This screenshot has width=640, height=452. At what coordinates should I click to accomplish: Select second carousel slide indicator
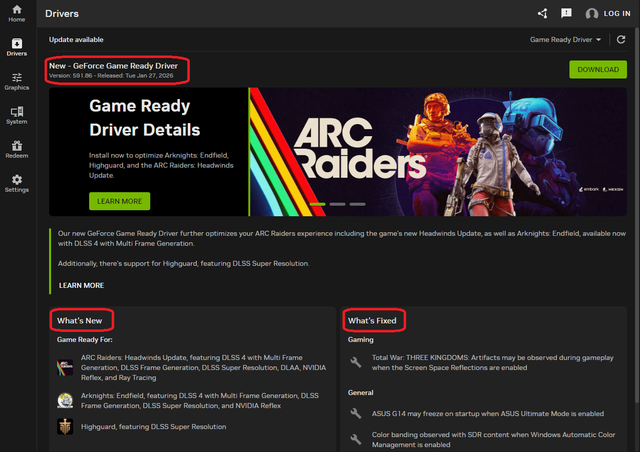(338, 204)
